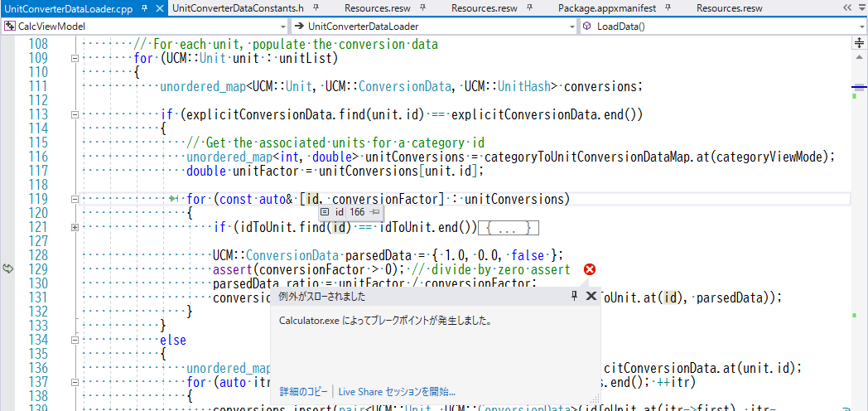Collapse the for loop at line 119
The image size is (868, 411).
coord(75,199)
